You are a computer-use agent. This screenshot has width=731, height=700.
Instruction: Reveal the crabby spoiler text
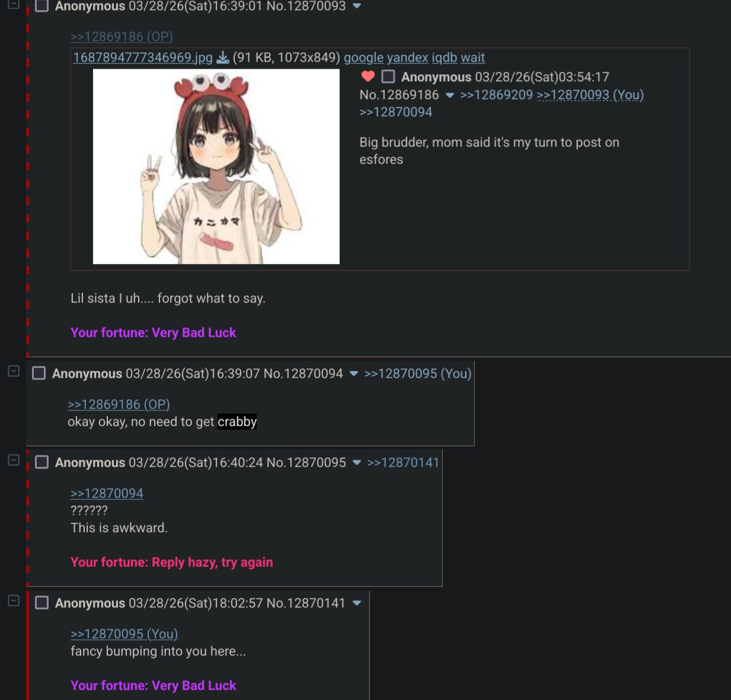237,422
